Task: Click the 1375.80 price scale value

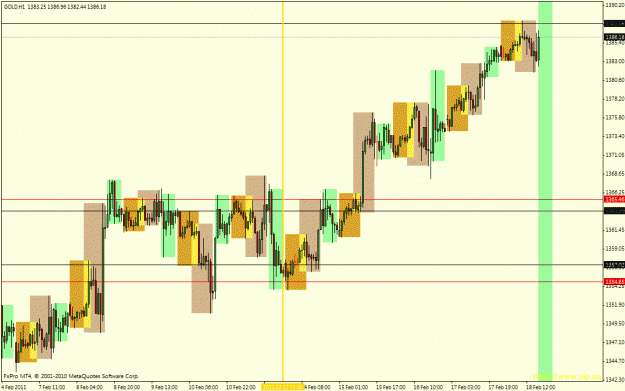Action: point(615,117)
